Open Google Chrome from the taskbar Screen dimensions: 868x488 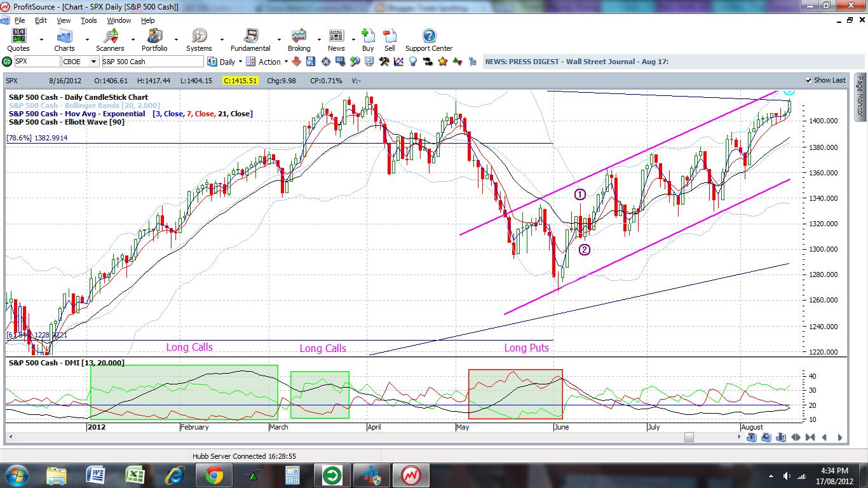tap(214, 475)
